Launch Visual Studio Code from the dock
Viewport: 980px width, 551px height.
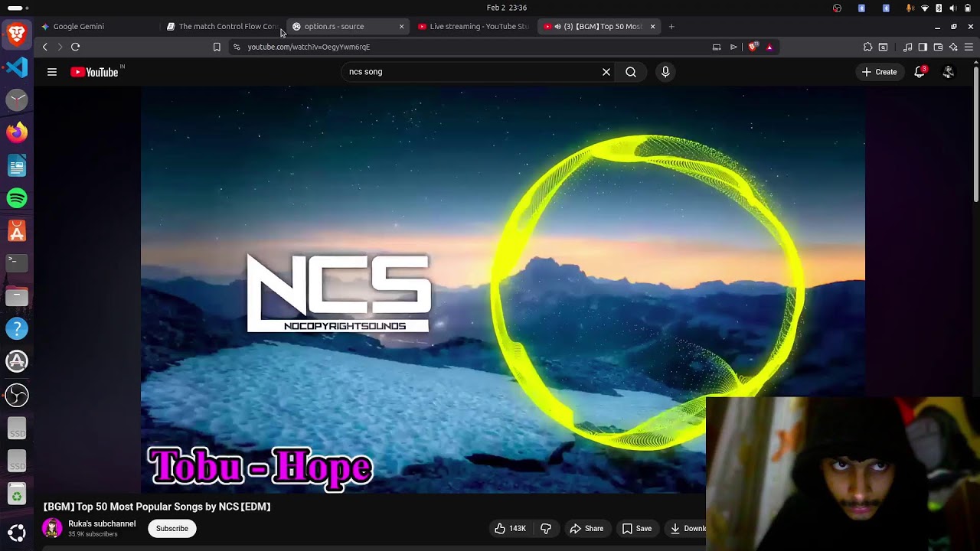pos(17,67)
